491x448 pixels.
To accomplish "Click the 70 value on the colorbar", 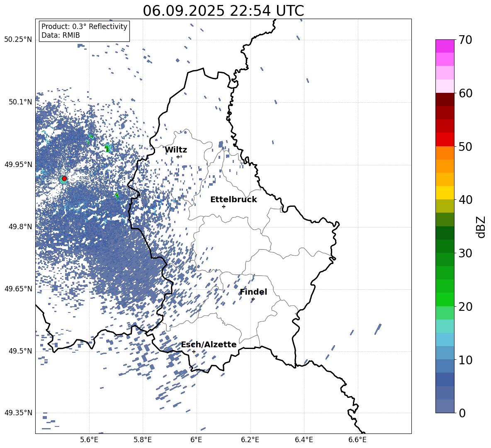I will click(466, 40).
